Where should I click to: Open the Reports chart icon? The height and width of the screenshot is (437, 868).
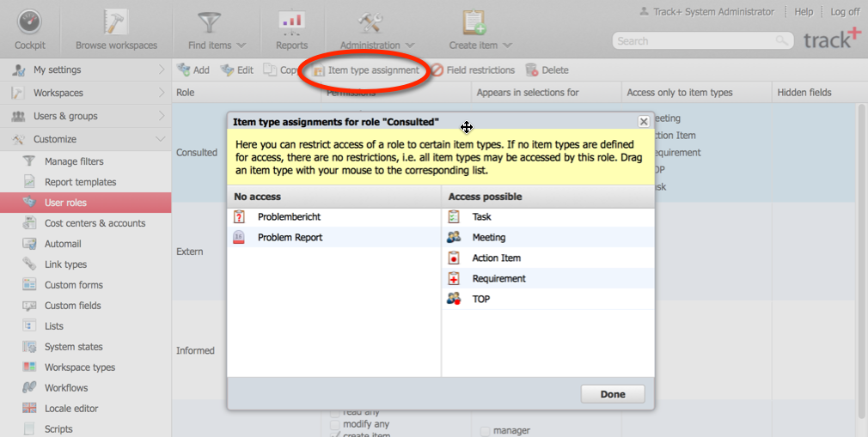click(291, 24)
